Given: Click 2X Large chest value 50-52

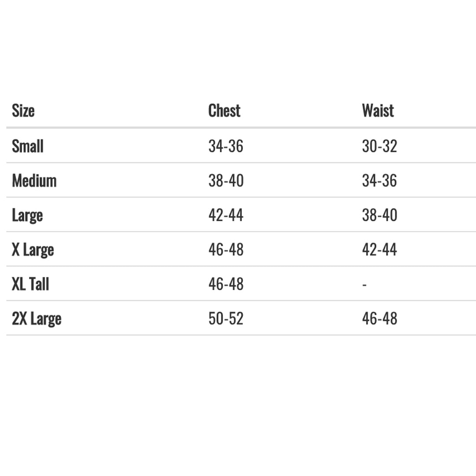Looking at the screenshot, I should pos(226,319).
